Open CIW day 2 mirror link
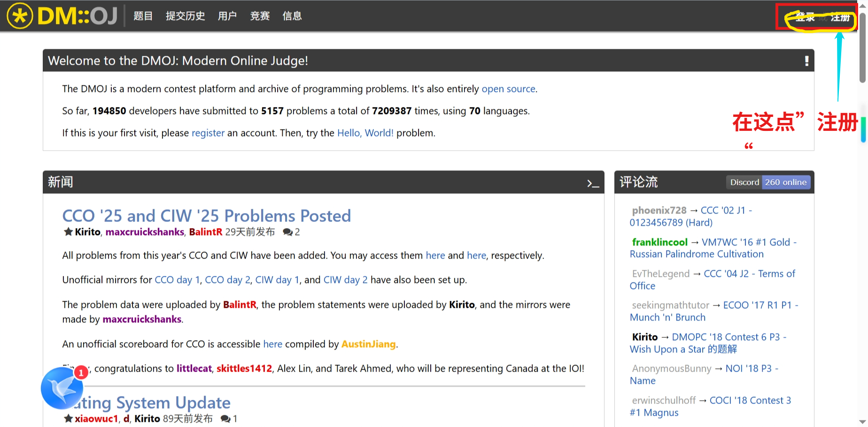Image resolution: width=868 pixels, height=427 pixels. (346, 280)
